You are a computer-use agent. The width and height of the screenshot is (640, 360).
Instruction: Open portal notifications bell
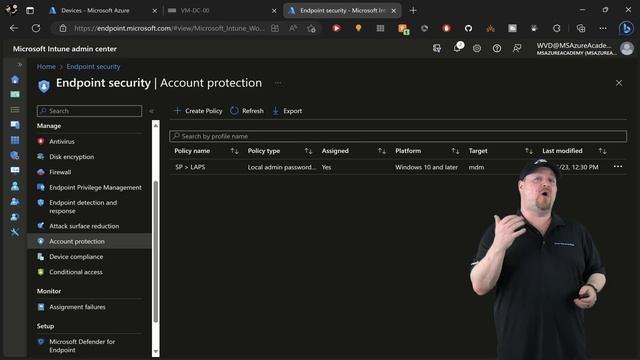pyautogui.click(x=457, y=48)
